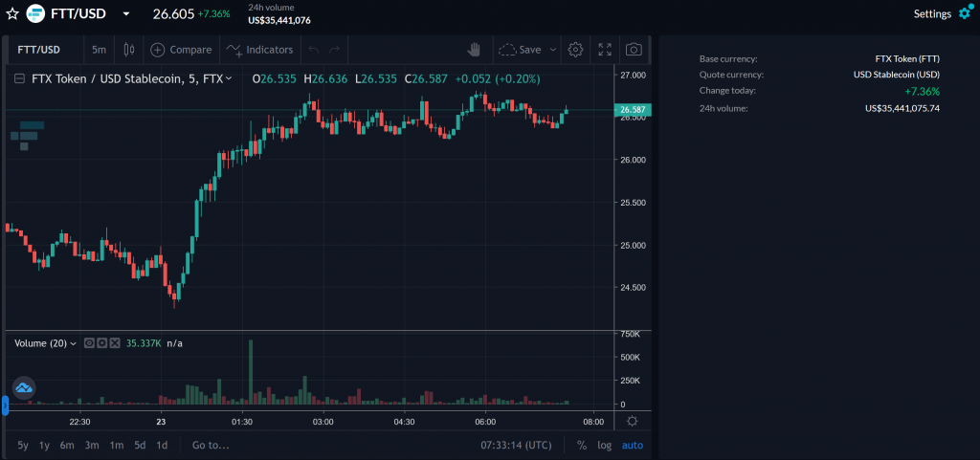This screenshot has height=460, width=980.
Task: Star FTT/USD as a favorite
Action: point(11,13)
